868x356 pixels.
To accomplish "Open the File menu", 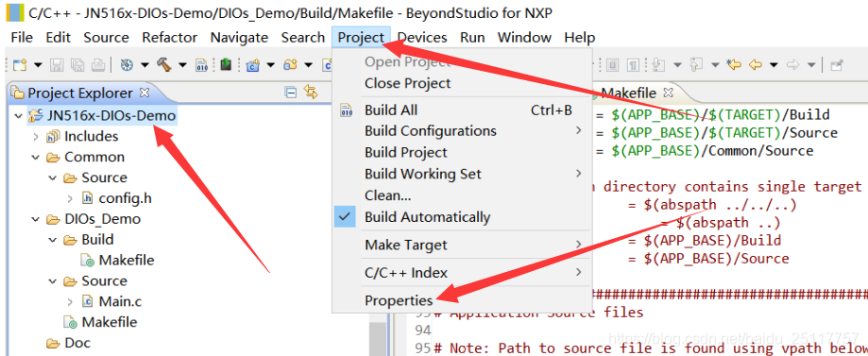I will (22, 38).
